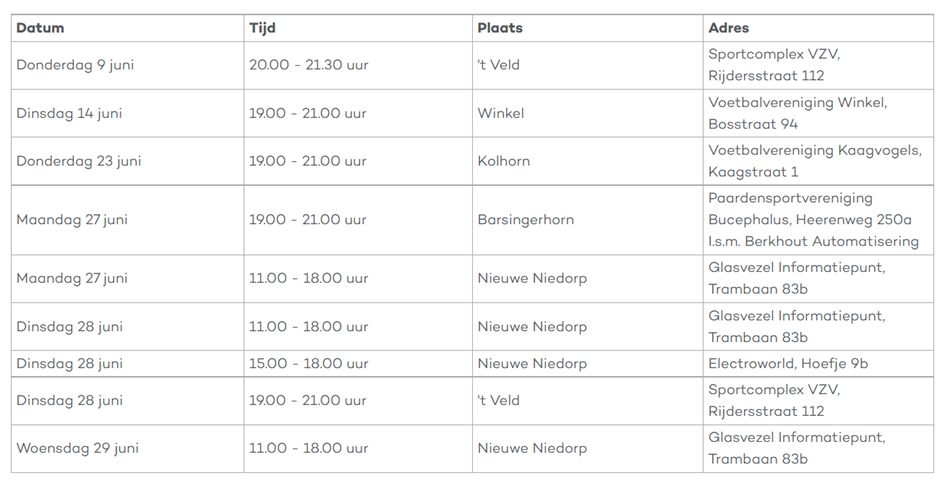Select the Winkel place cell
The height and width of the screenshot is (486, 945).
point(501,113)
